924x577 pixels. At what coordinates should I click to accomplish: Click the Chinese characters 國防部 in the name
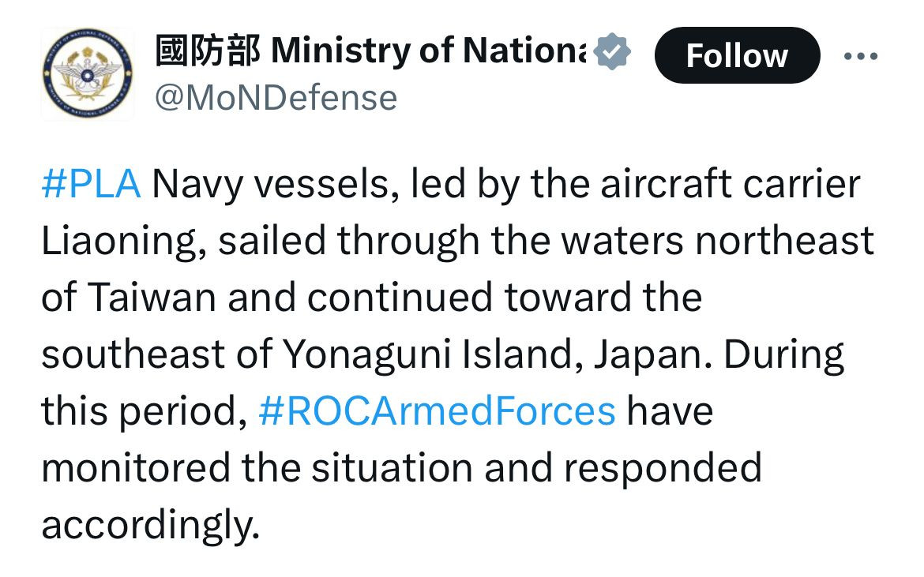click(207, 52)
